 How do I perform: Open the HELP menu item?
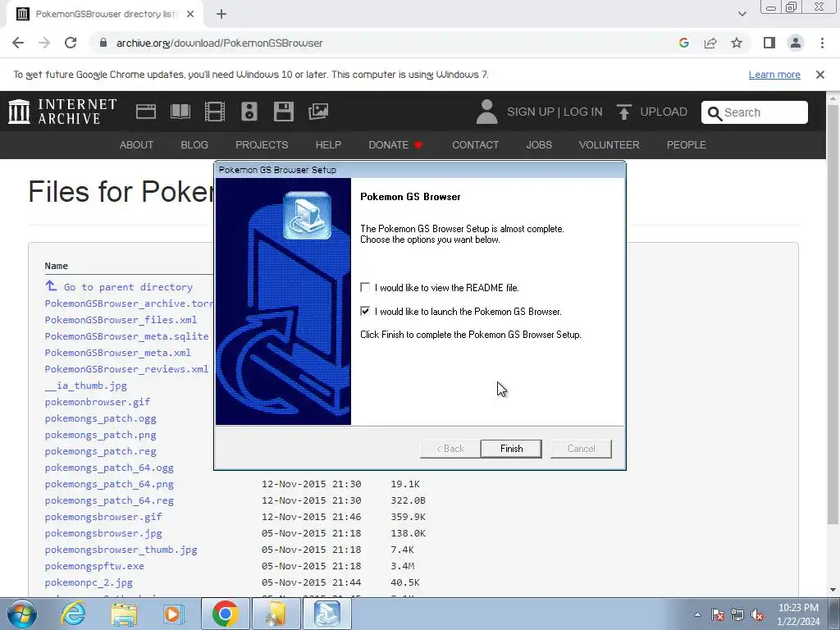[x=328, y=145]
